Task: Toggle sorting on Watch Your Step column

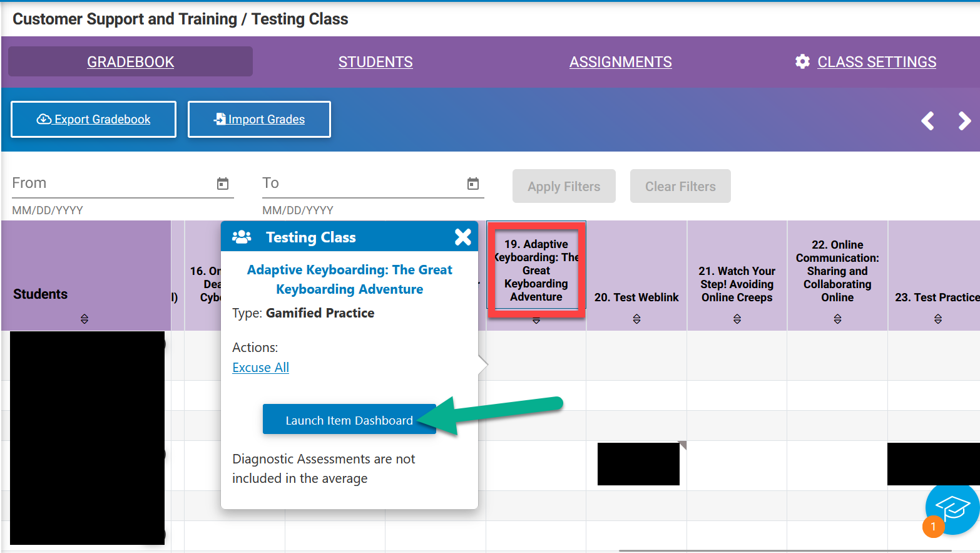Action: pyautogui.click(x=737, y=319)
